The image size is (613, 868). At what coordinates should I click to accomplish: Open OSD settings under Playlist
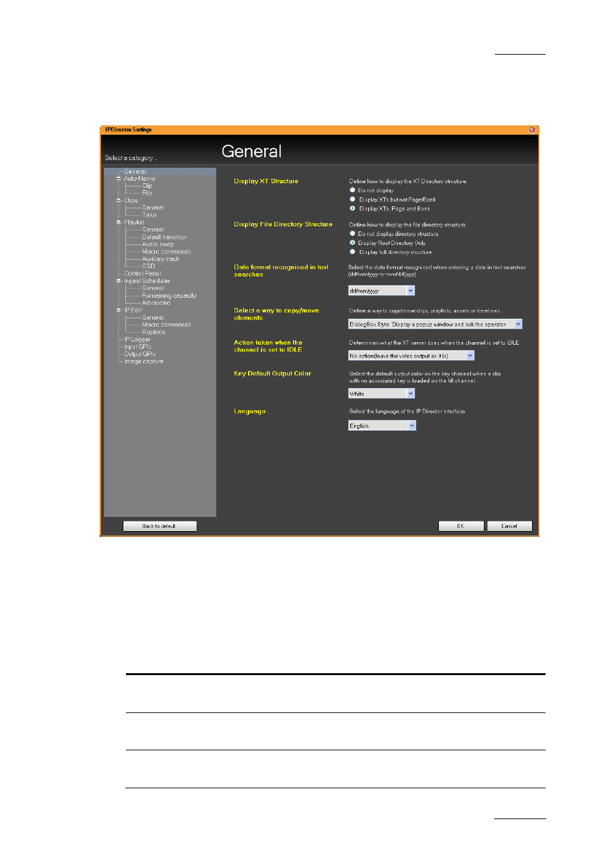148,266
